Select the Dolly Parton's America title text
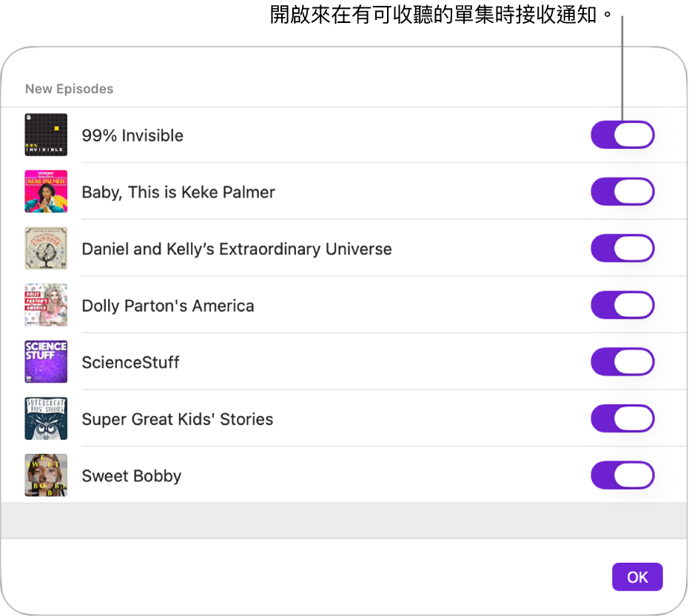689x616 pixels. click(x=168, y=305)
